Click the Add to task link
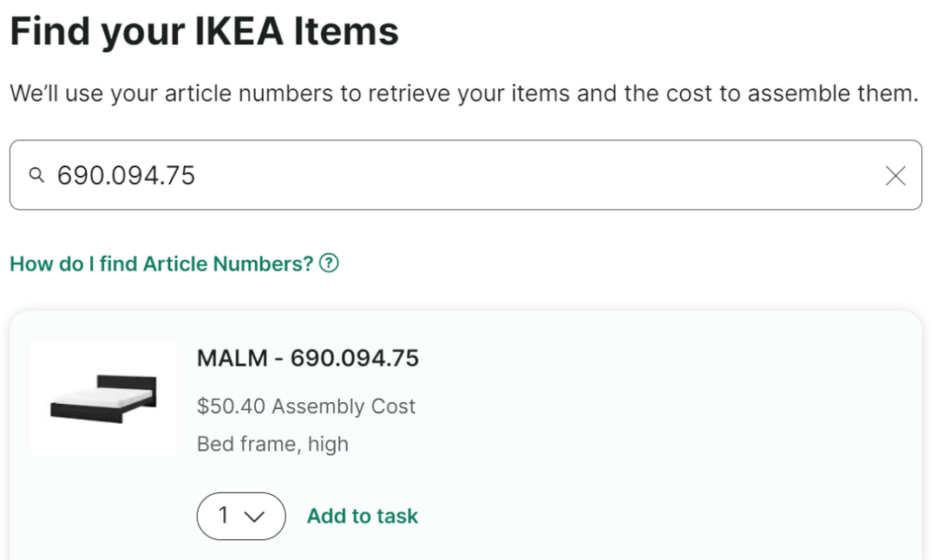The width and height of the screenshot is (937, 560). point(363,516)
